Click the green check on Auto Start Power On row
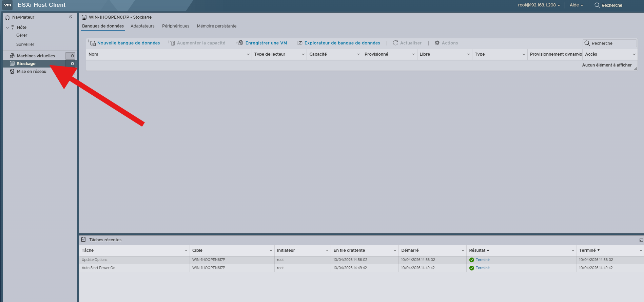644x302 pixels. (x=471, y=268)
